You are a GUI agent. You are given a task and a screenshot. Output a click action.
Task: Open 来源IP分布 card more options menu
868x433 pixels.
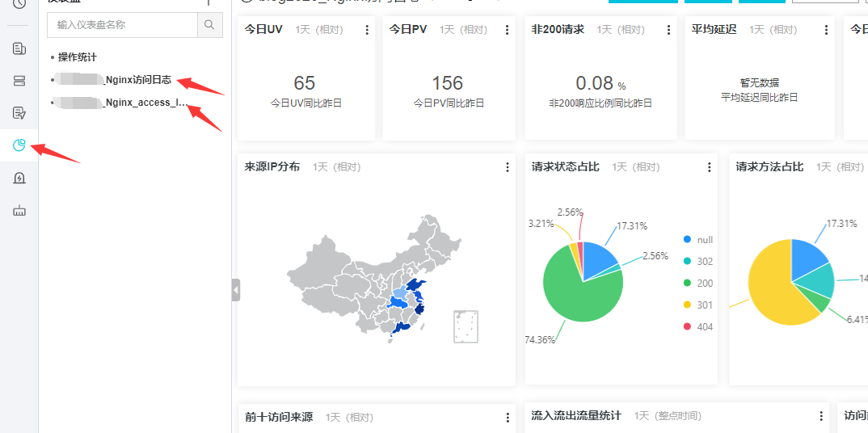508,167
